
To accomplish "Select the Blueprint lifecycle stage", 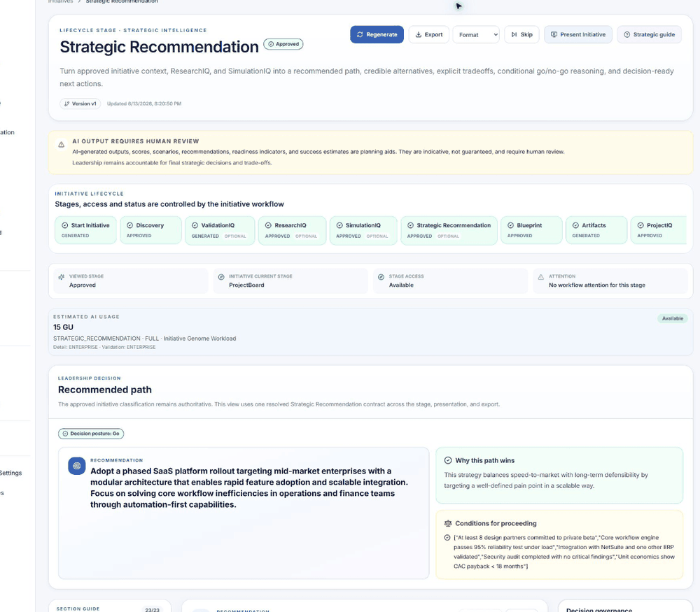I will tap(532, 230).
